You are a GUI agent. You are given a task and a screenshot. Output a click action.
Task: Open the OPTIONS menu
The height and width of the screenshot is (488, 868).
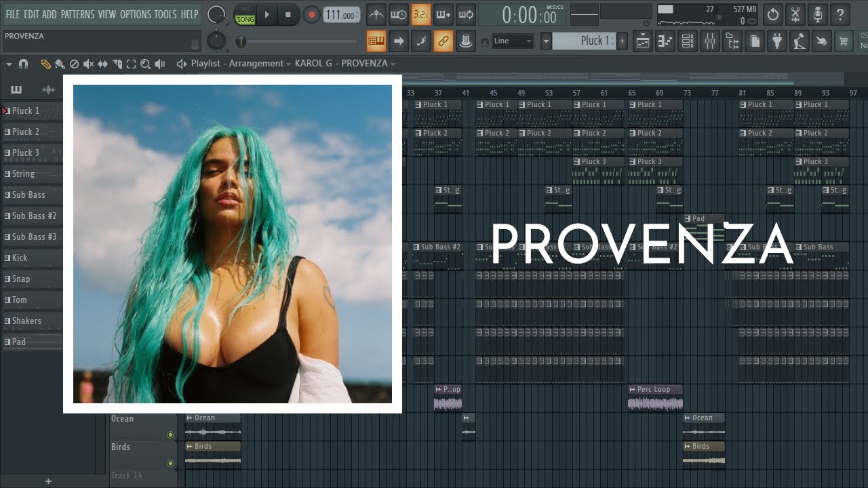[135, 14]
